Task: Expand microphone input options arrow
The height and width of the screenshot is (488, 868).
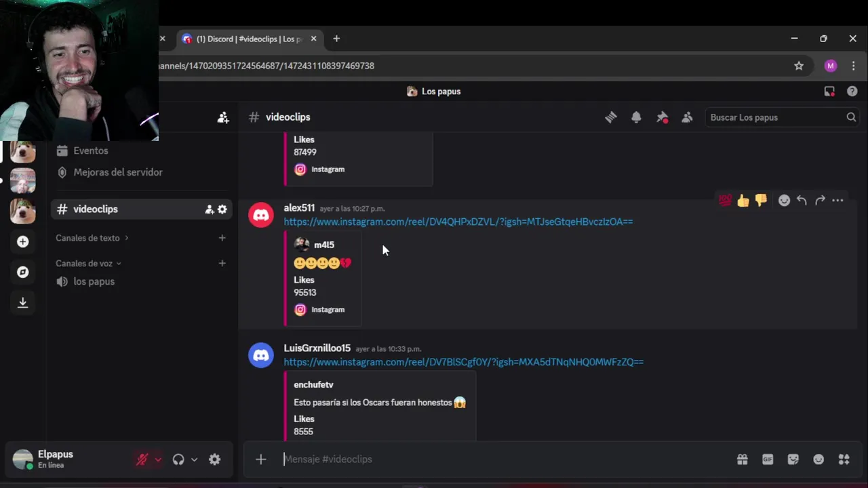Action: click(158, 460)
